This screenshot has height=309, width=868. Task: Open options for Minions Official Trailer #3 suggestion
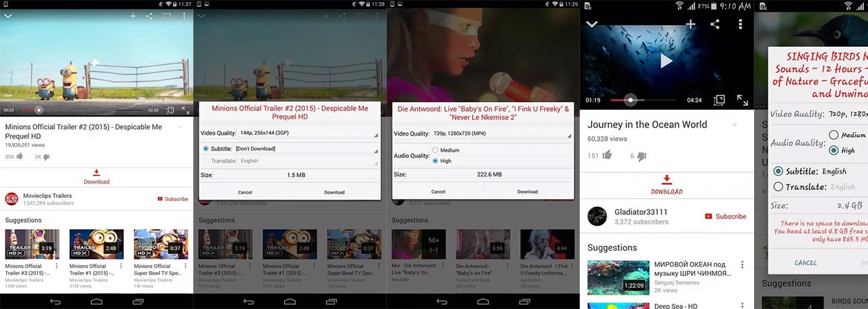[56, 266]
